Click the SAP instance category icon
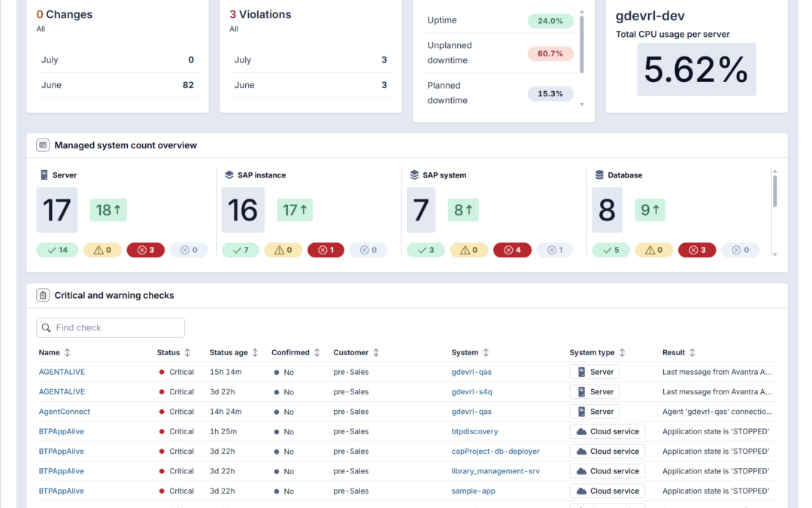812x508 pixels. (x=229, y=175)
